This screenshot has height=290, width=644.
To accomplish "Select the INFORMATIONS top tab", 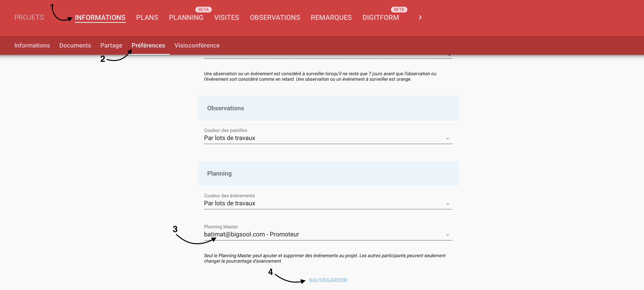I will 100,17.
